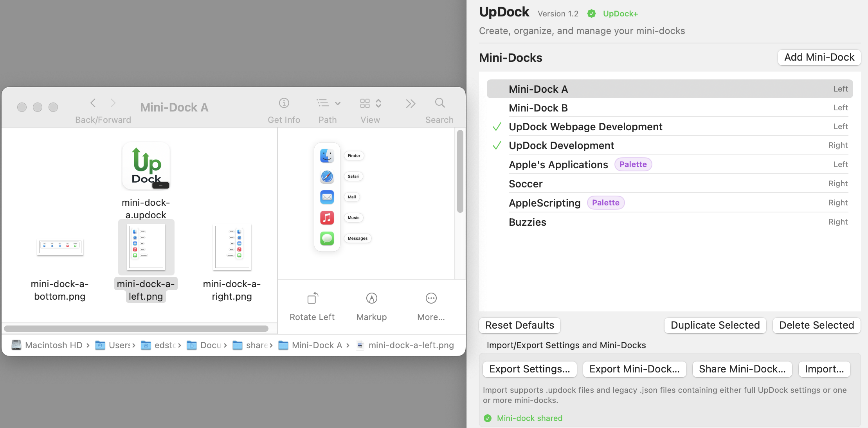Select the Buzzies mini-dock row
Viewport: 868px width, 428px height.
[670, 222]
